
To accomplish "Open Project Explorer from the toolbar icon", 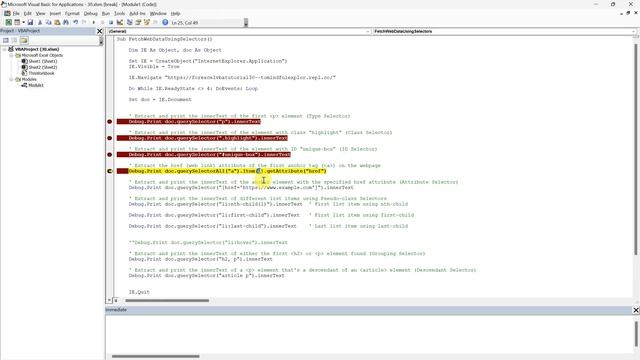I will click(130, 22).
